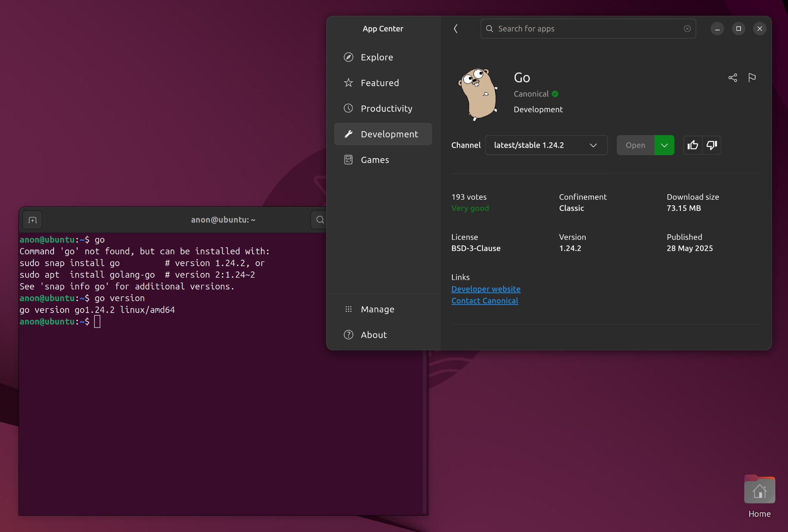Close the App Center window
The width and height of the screenshot is (788, 532).
pos(759,29)
